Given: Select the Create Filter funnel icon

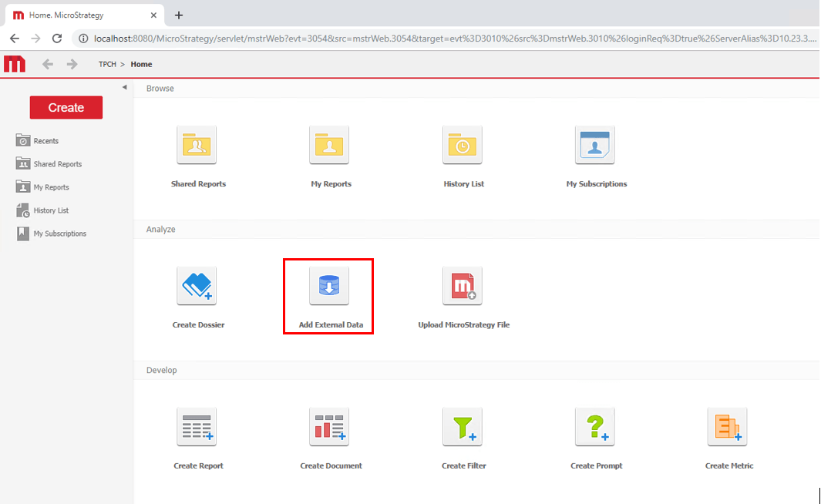Looking at the screenshot, I should click(463, 428).
